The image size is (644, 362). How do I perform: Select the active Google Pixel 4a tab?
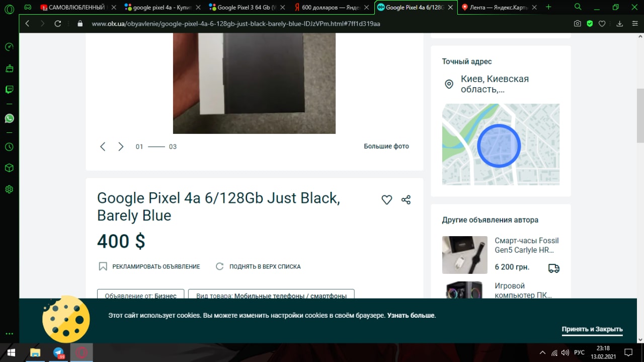(x=416, y=8)
